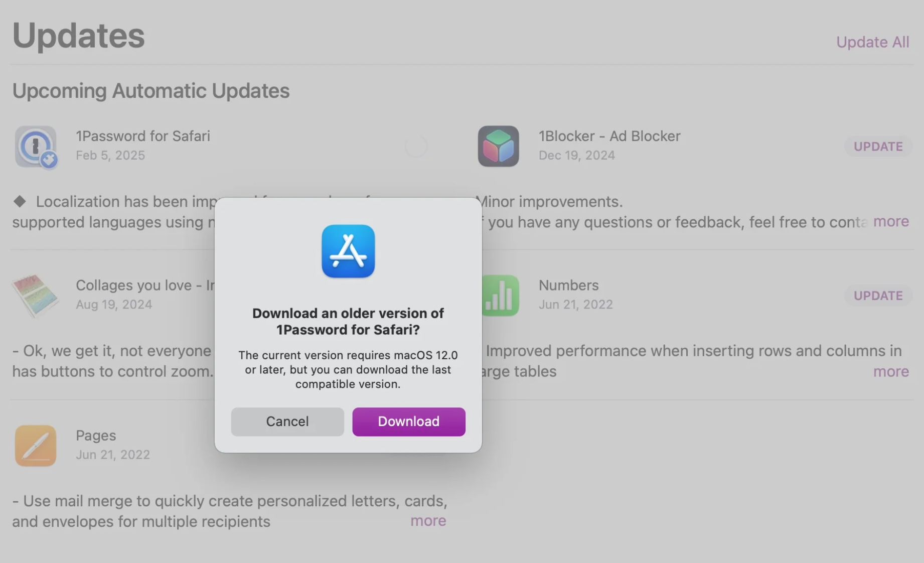Open the Pages app title
This screenshot has width=924, height=563.
[96, 435]
